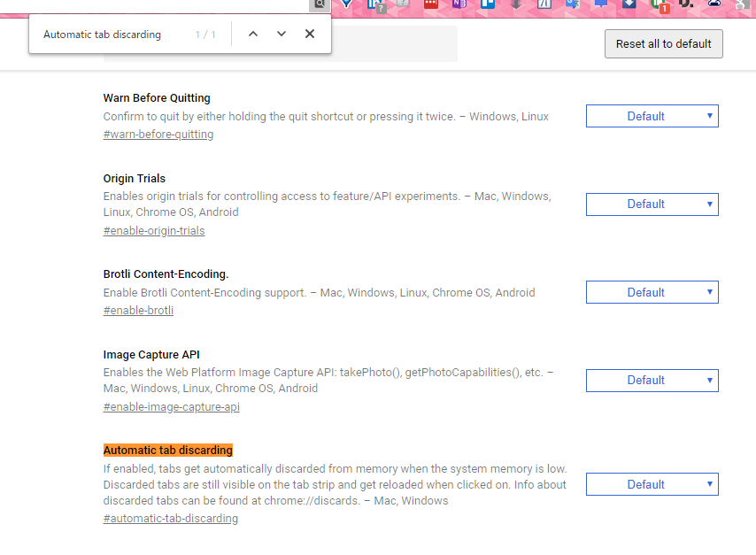This screenshot has width=756, height=555.
Task: Click the Reset all to default button
Action: click(x=663, y=44)
